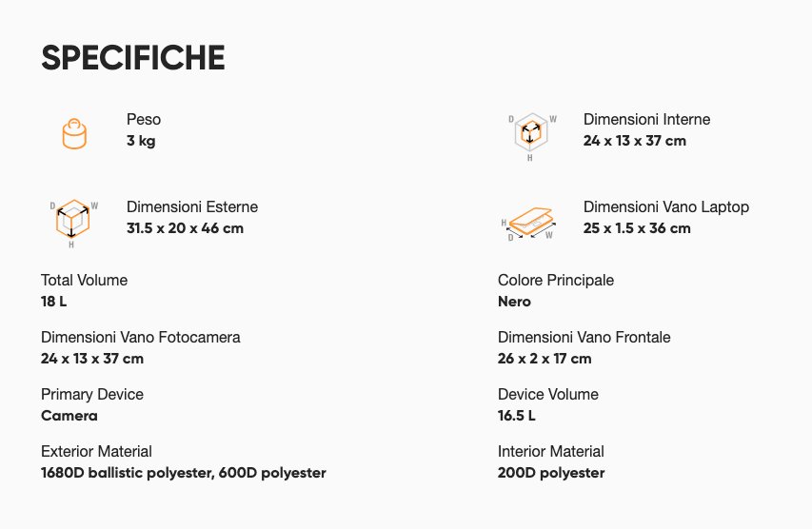Select the 18 L volume value
The height and width of the screenshot is (529, 812).
tap(54, 302)
